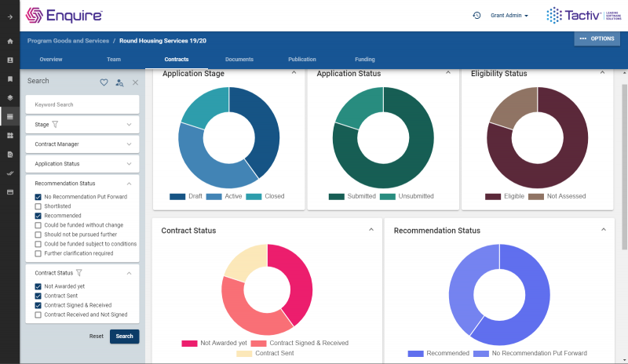Viewport: 628px width, 364px height.
Task: Open the card payment icon in the left sidebar
Action: click(10, 192)
